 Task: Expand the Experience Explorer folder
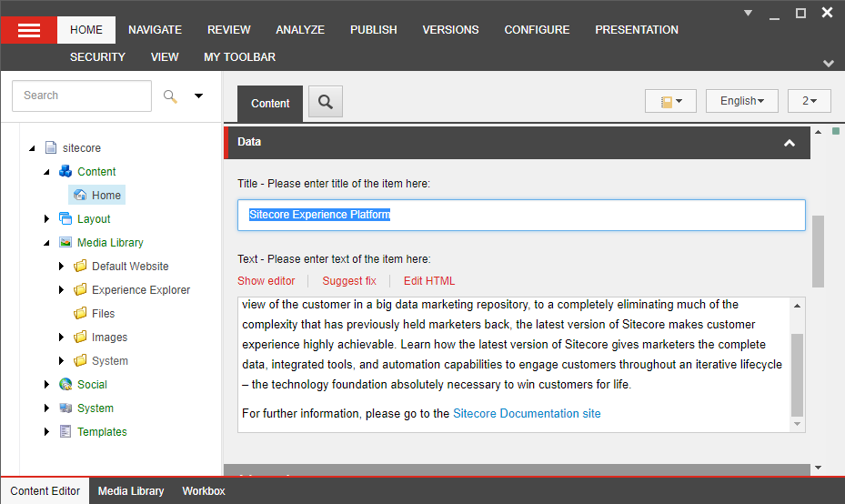tap(62, 290)
